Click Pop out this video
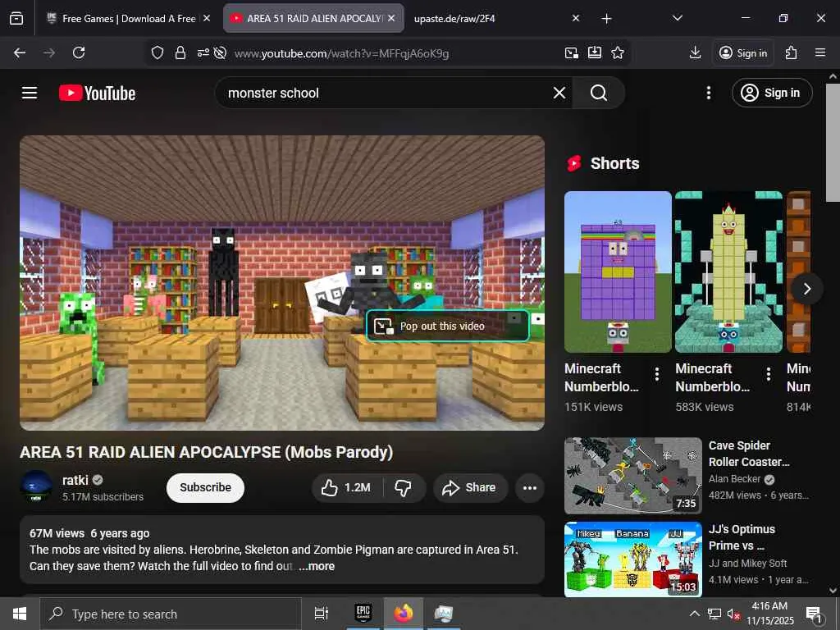The width and height of the screenshot is (840, 630). (x=448, y=326)
